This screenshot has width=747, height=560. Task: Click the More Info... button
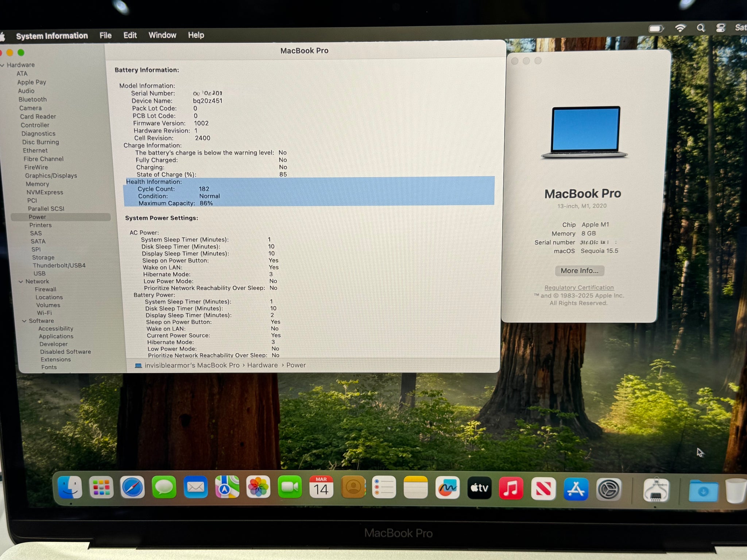coord(579,271)
